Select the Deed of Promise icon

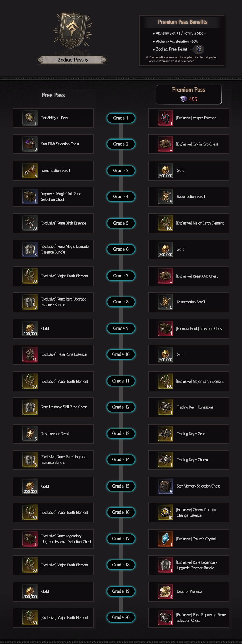coord(165,592)
